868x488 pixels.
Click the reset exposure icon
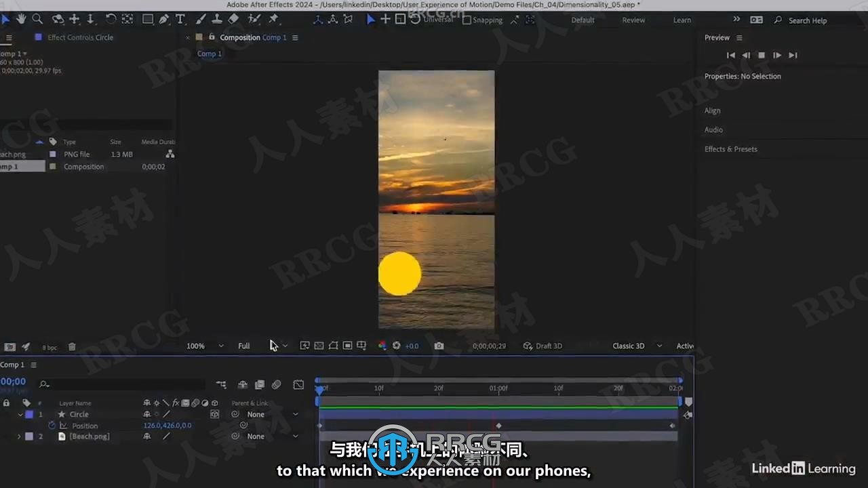click(397, 346)
